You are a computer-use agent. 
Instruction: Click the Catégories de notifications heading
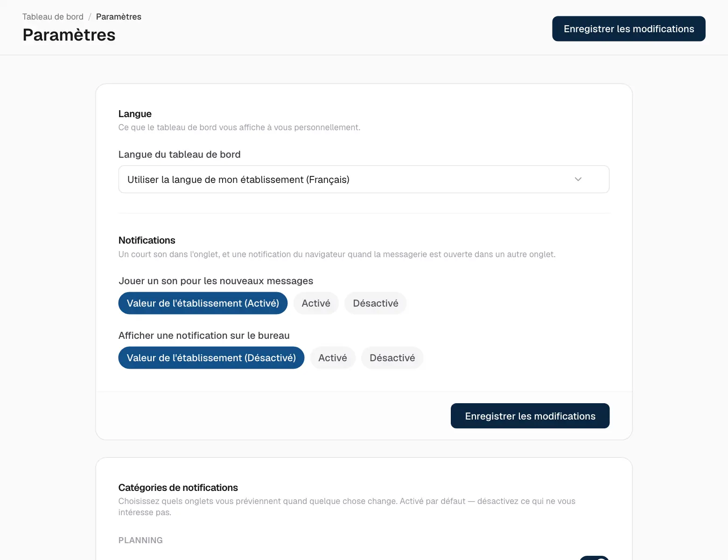click(178, 488)
